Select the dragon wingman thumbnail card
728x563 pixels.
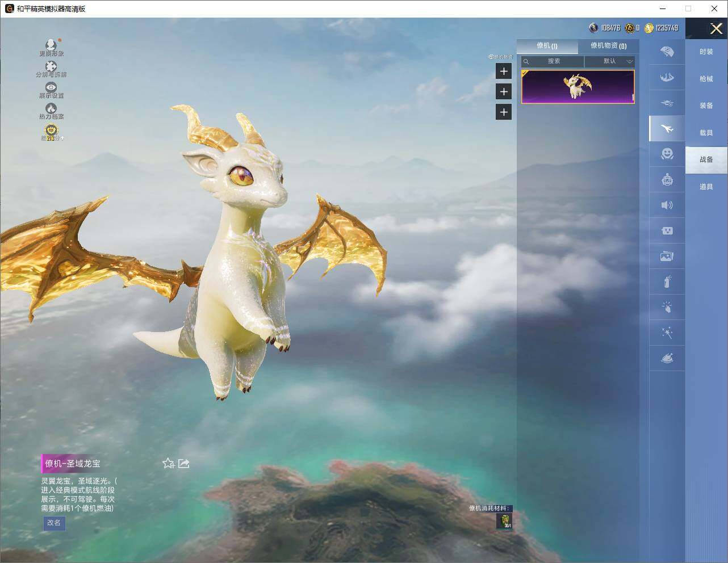578,87
